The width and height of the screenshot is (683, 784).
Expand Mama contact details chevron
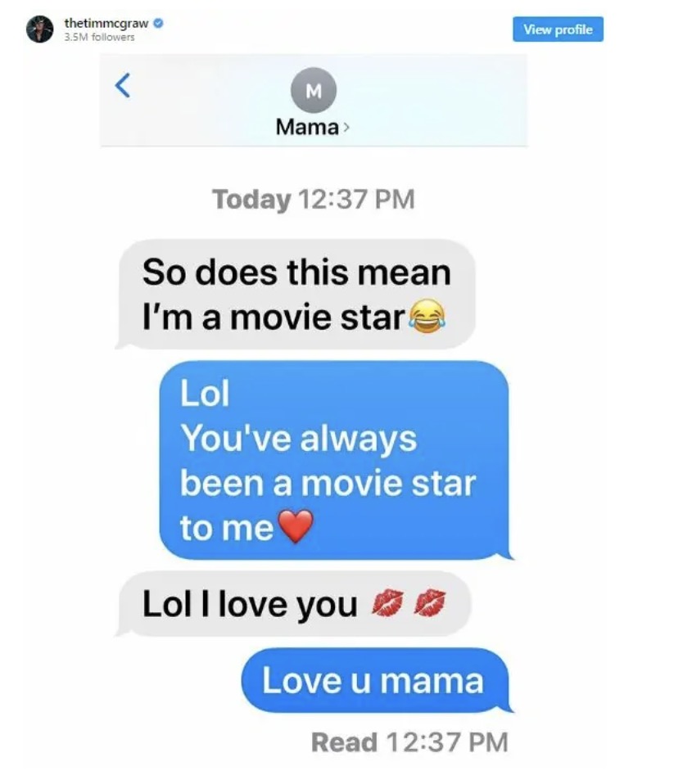(x=346, y=128)
